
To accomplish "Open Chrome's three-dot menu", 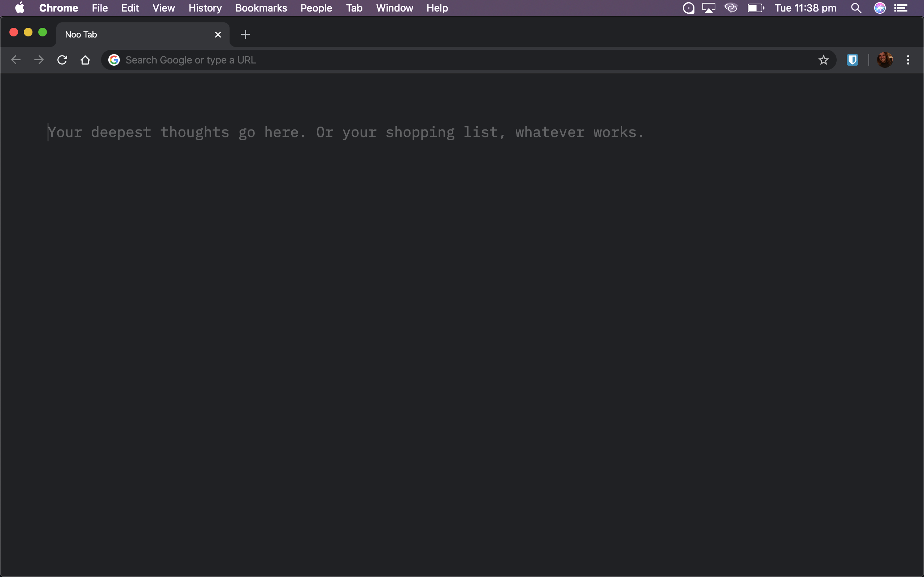I will (x=908, y=60).
